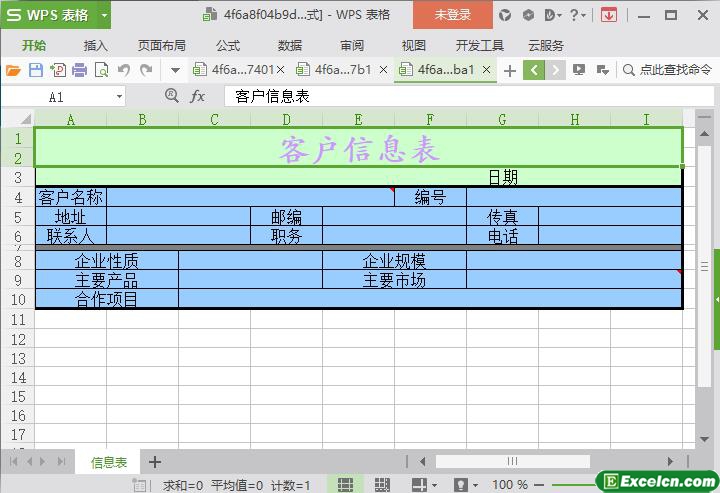Click the zoom out minus button

click(x=540, y=485)
